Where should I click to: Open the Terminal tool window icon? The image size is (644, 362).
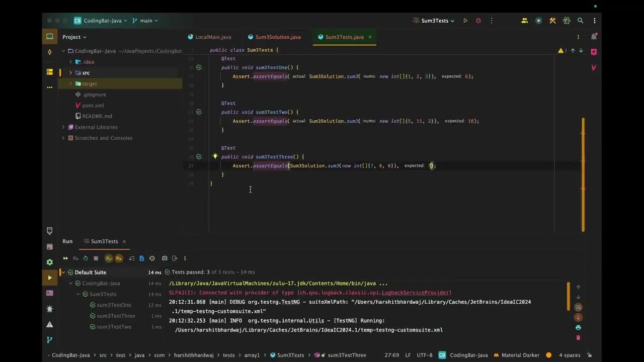pyautogui.click(x=49, y=293)
